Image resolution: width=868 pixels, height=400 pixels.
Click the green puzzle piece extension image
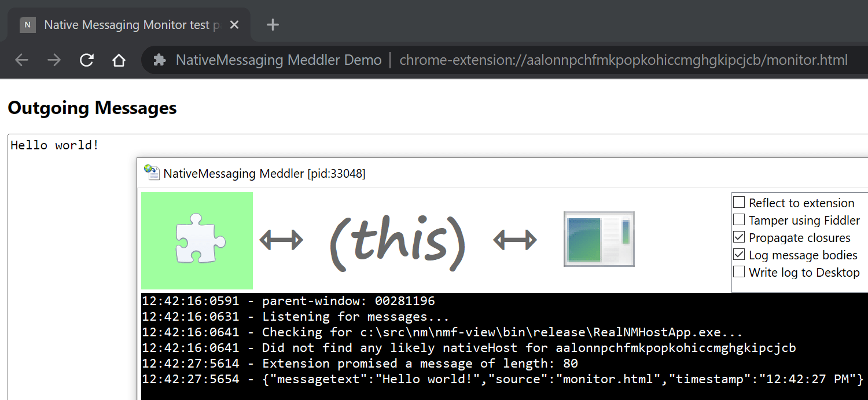[x=197, y=240]
